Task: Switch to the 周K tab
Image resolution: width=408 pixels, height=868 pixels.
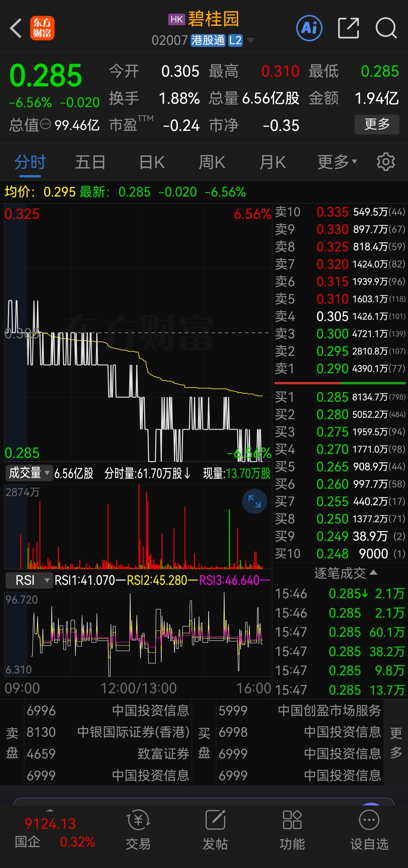Action: 212,162
